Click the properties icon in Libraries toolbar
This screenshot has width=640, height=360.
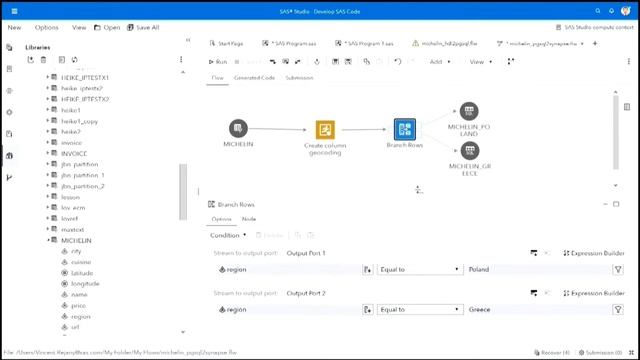62,60
